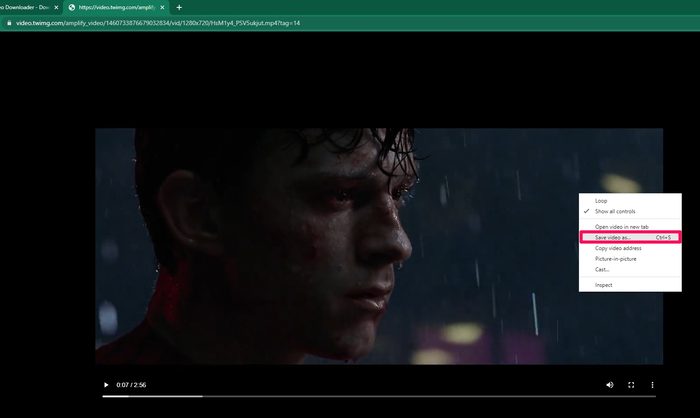Click Save video as... menu entry
The width and height of the screenshot is (700, 418).
click(630, 238)
